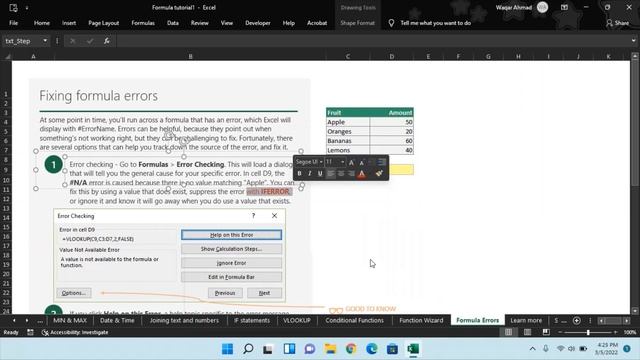Center align text in the mini toolbar
This screenshot has width=640, height=360.
(x=341, y=174)
